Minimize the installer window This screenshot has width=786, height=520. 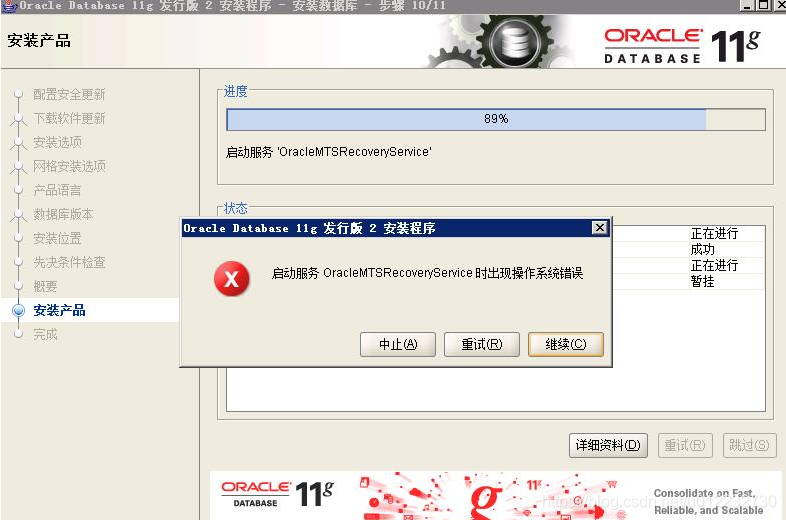(x=747, y=6)
